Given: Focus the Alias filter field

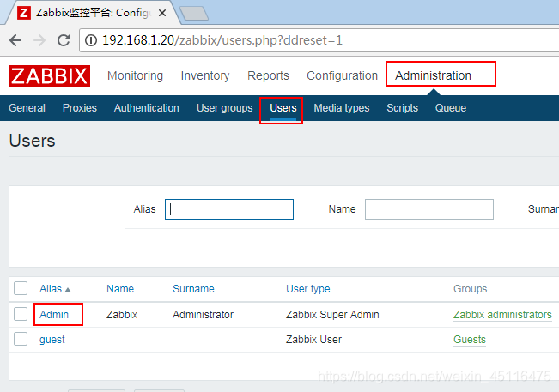Looking at the screenshot, I should point(229,209).
